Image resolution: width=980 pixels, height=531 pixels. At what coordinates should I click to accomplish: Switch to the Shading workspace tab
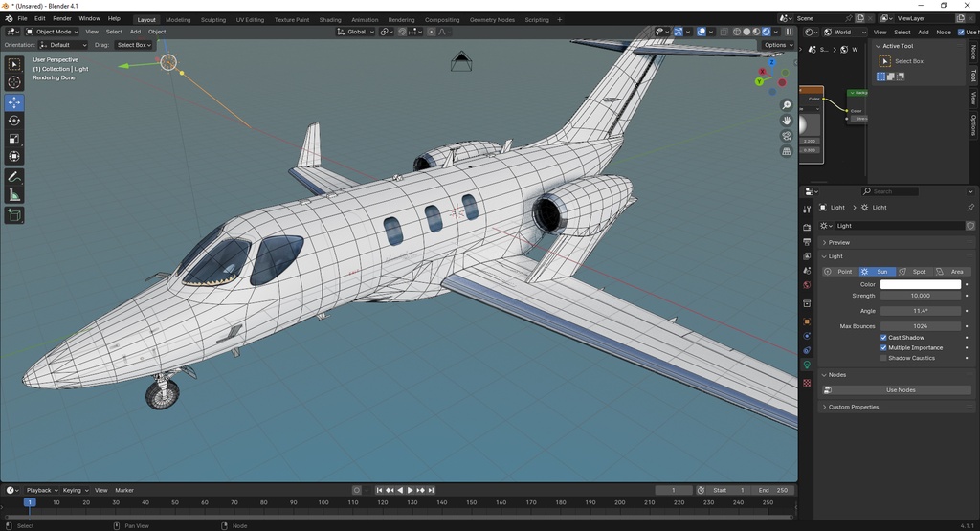click(x=330, y=20)
